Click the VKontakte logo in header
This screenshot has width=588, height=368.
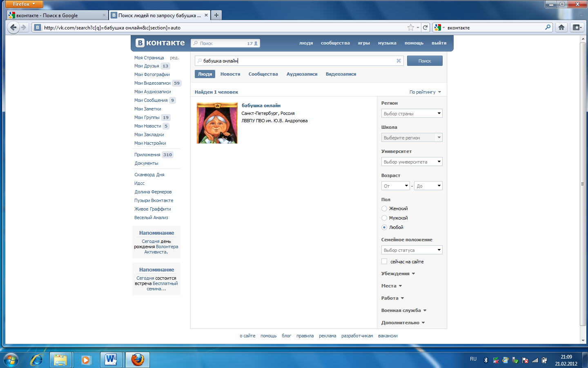[160, 43]
